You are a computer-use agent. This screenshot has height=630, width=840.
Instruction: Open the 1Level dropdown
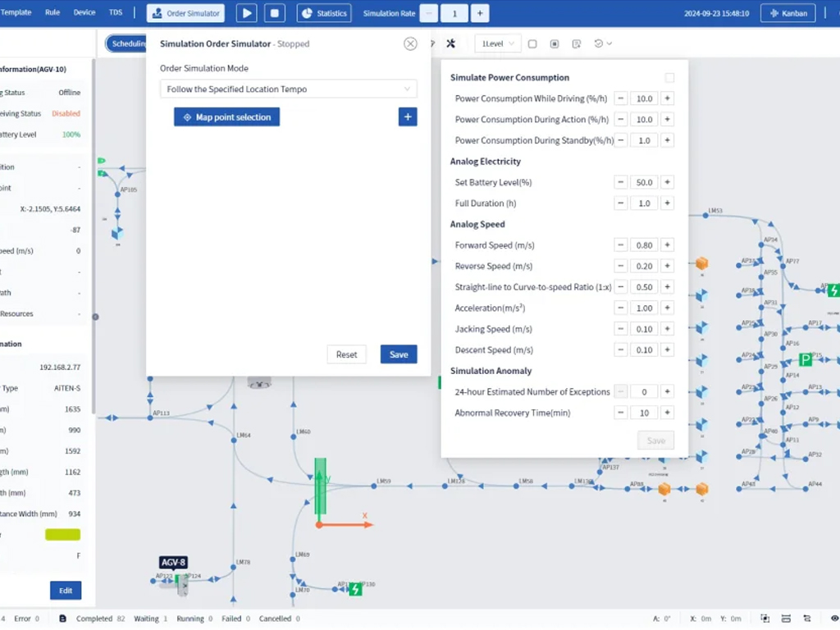coord(497,43)
